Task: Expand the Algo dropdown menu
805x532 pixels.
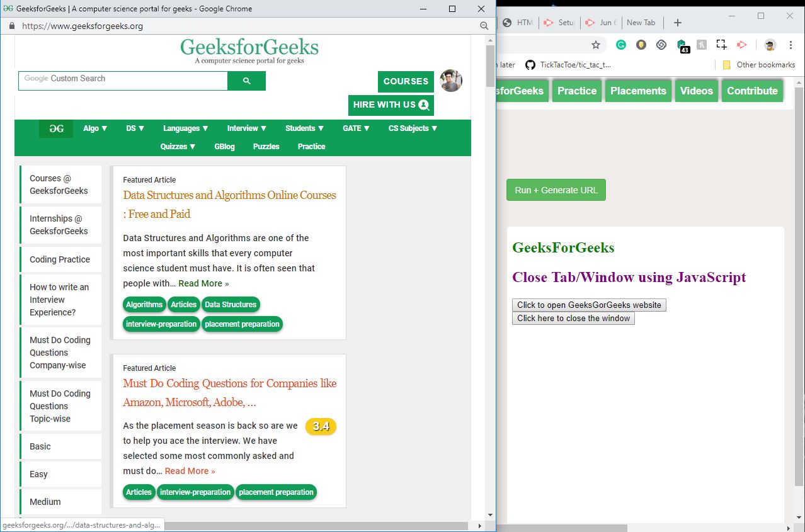Action: click(x=95, y=128)
